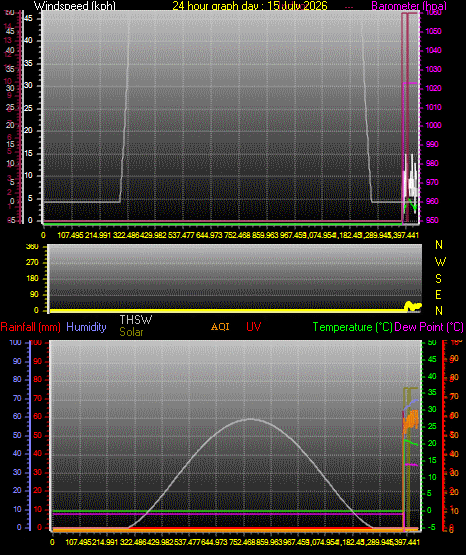466x555 pixels.
Task: Click 30 on the white windspeed axis
Action: (28, 86)
